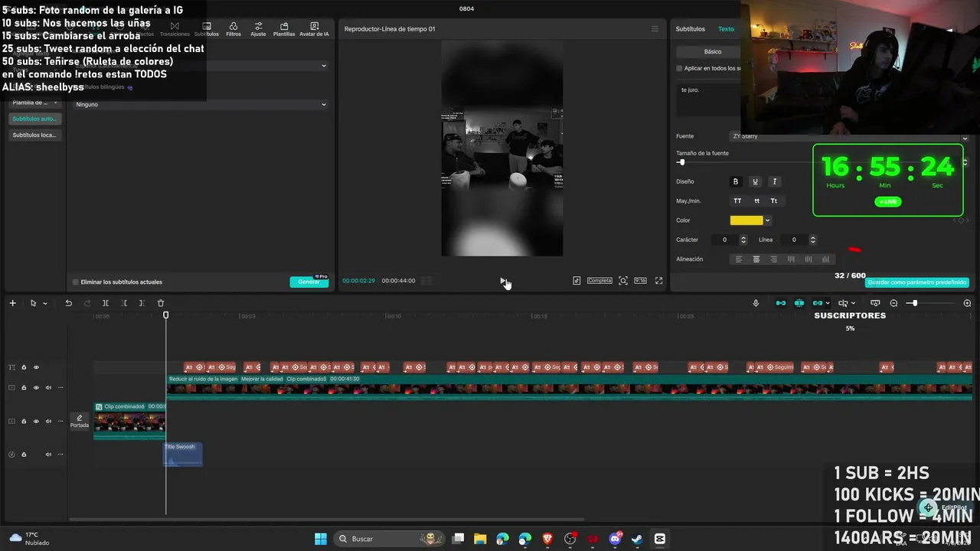Enter fullscreen preview mode
This screenshot has height=551, width=980.
click(658, 281)
